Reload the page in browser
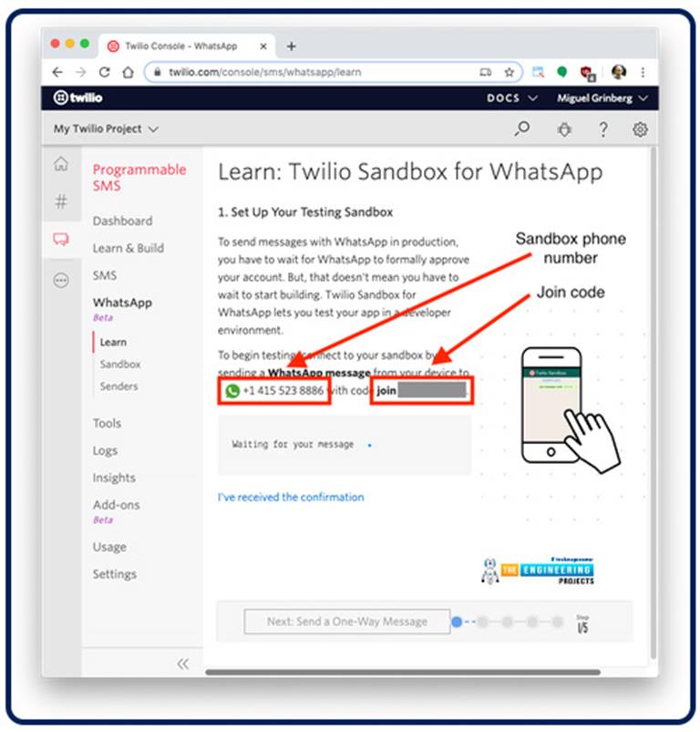Viewport: 700px width, 732px height. (x=105, y=72)
